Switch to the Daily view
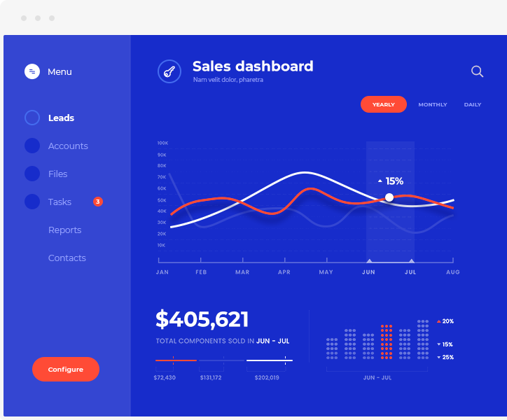This screenshot has width=507, height=420. pos(473,104)
